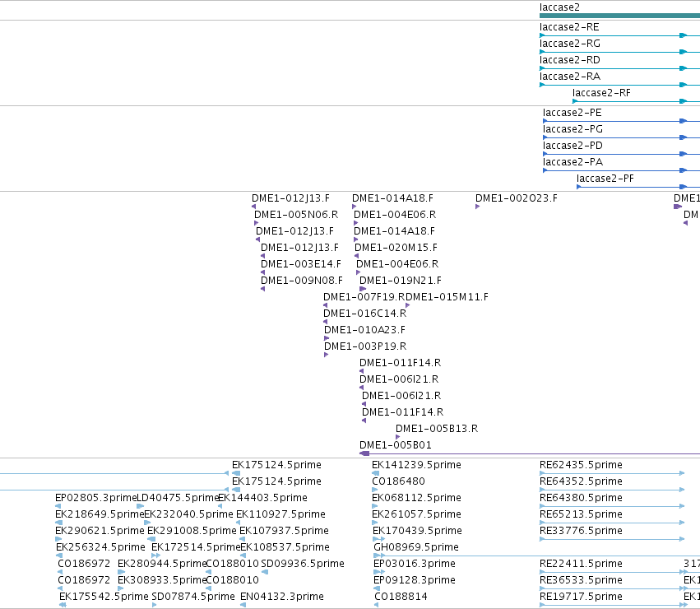700x609 pixels.
Task: Click the CO186480 EST label
Action: (x=398, y=481)
